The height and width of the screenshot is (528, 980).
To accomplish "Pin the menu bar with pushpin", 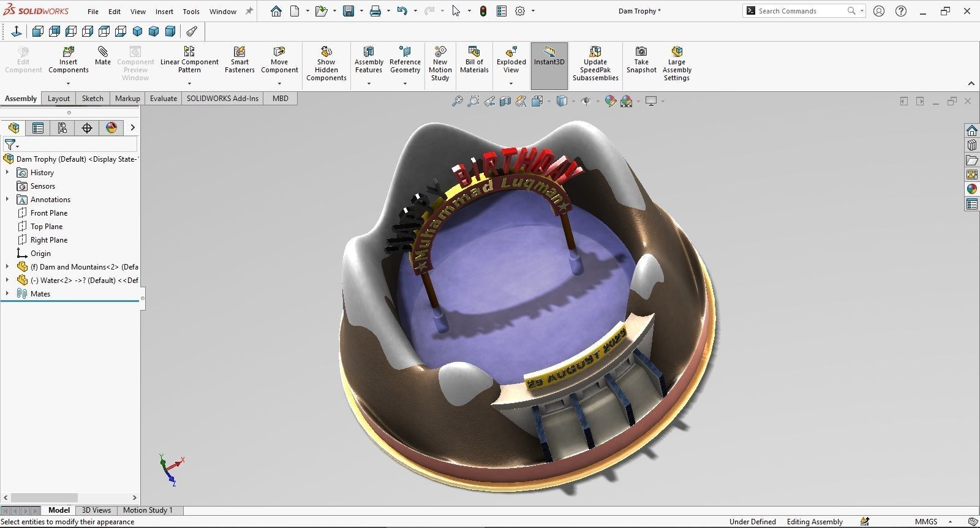I will tap(249, 11).
